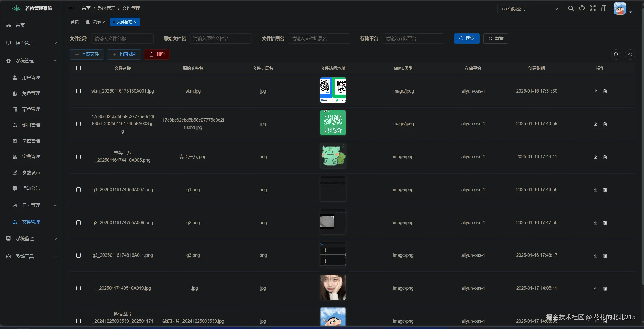Toggle fullscreen mode icon

pos(593,8)
